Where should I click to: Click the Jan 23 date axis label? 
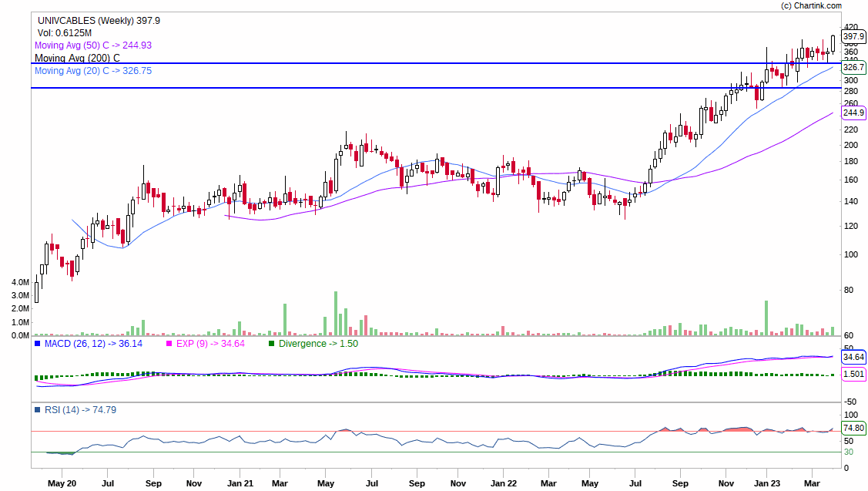tap(767, 483)
